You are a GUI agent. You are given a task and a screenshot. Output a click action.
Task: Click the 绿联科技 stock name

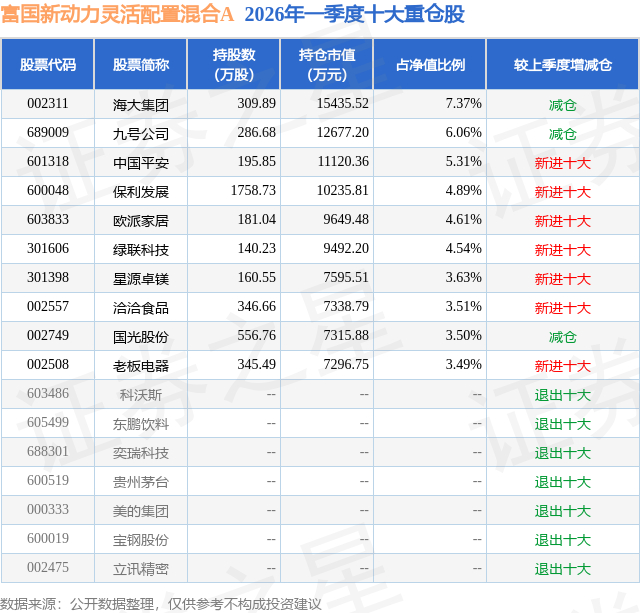click(141, 250)
